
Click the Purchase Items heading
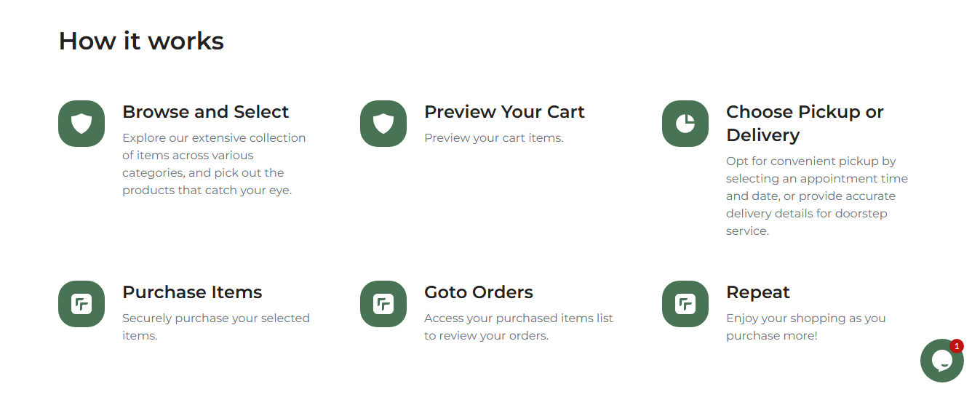coord(192,292)
